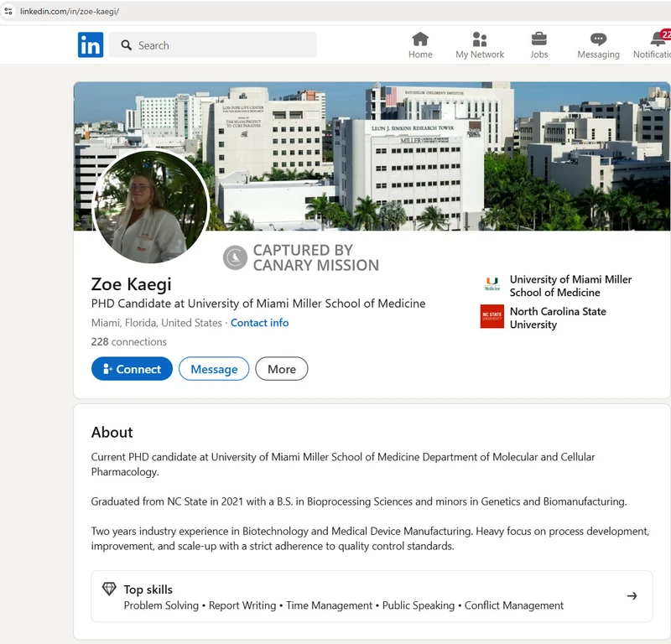Open Messaging in the nav bar
The height and width of the screenshot is (644, 671).
click(598, 45)
